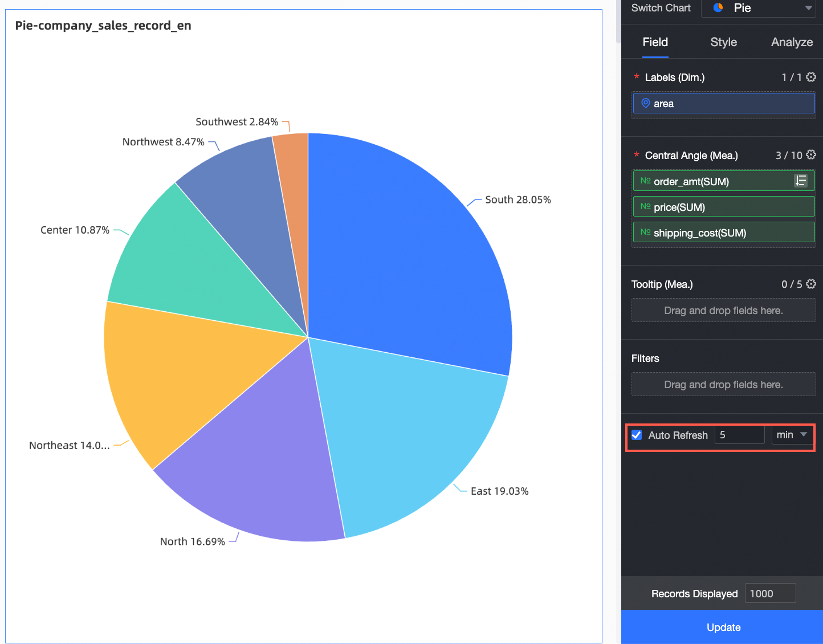Click the gear icon beside Tooltip (Mea.)
823x644 pixels.
click(811, 284)
